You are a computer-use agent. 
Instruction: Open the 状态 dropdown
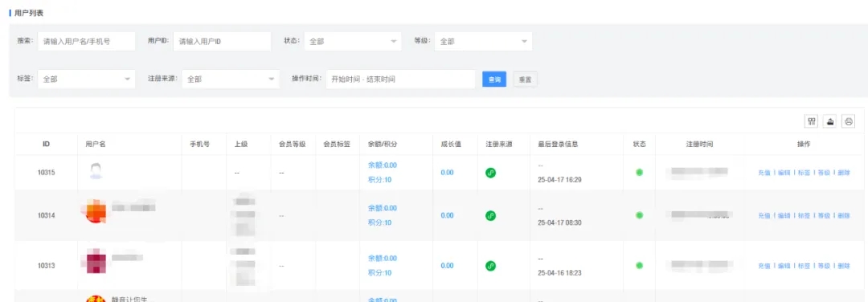point(353,42)
